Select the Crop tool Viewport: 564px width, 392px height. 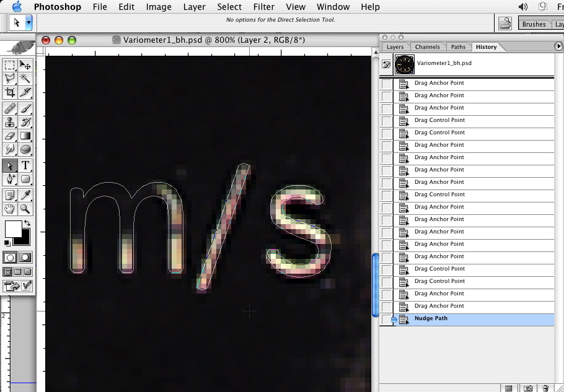pos(10,93)
